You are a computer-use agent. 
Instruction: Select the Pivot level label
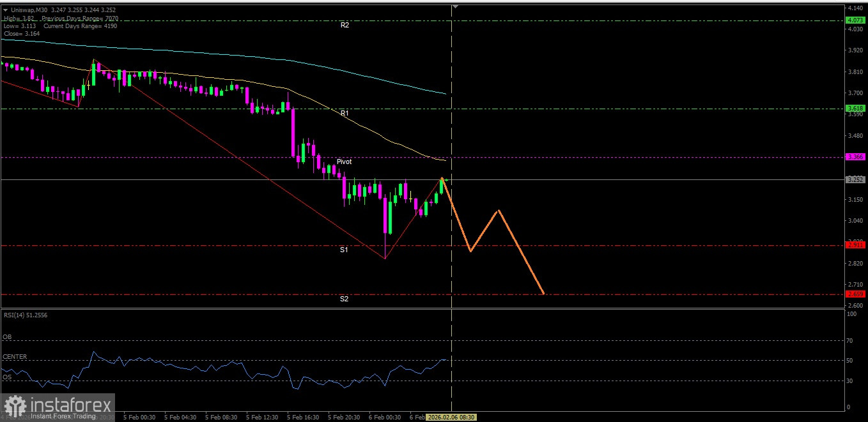(345, 162)
